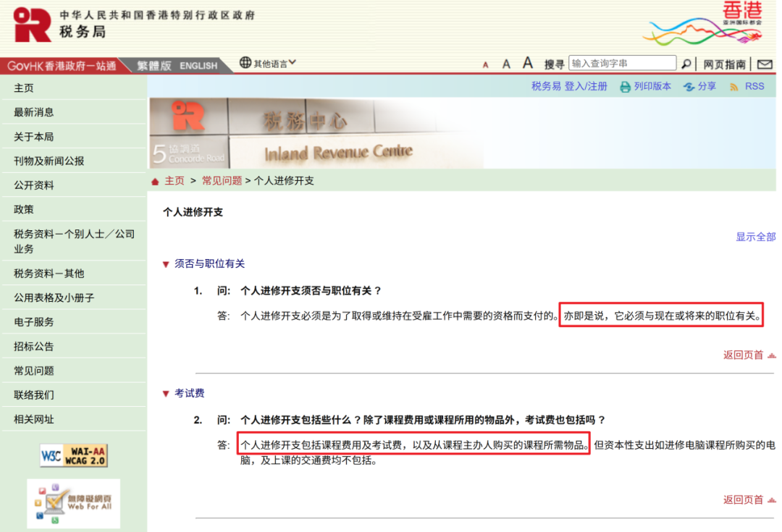Click the IRD logo in header
Image resolution: width=782 pixels, height=532 pixels.
point(33,25)
